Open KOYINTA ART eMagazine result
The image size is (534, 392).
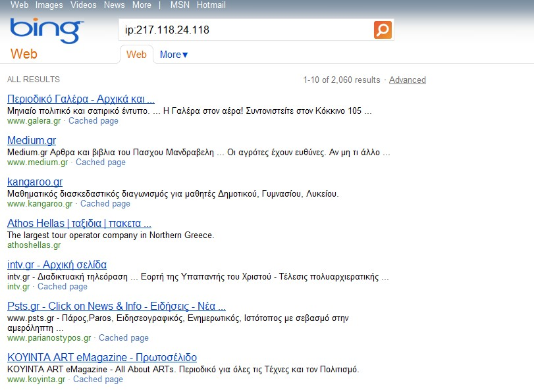(101, 357)
